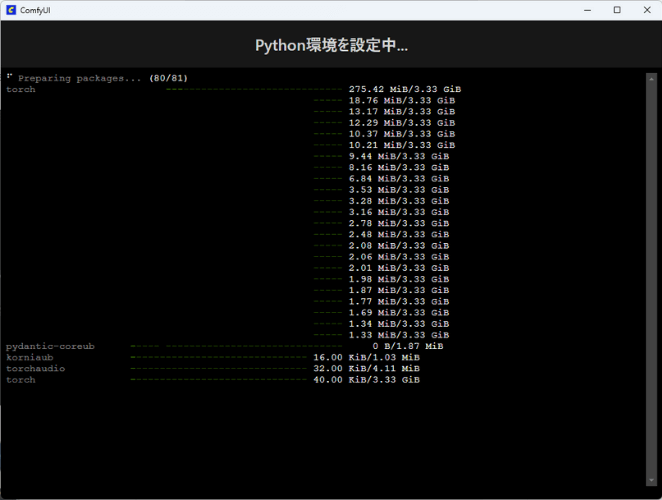Select the 1.87 MiB/3.33 GiB value
Screen dimensions: 662x500
click(399, 291)
